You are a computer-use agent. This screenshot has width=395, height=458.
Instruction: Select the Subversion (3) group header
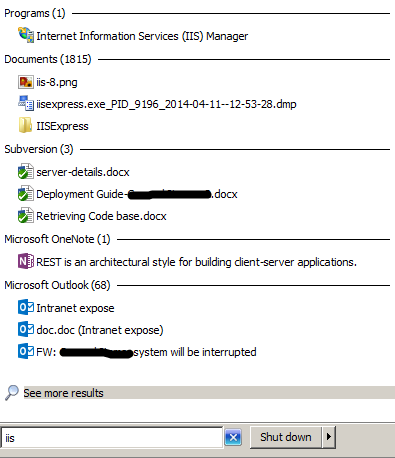click(39, 149)
